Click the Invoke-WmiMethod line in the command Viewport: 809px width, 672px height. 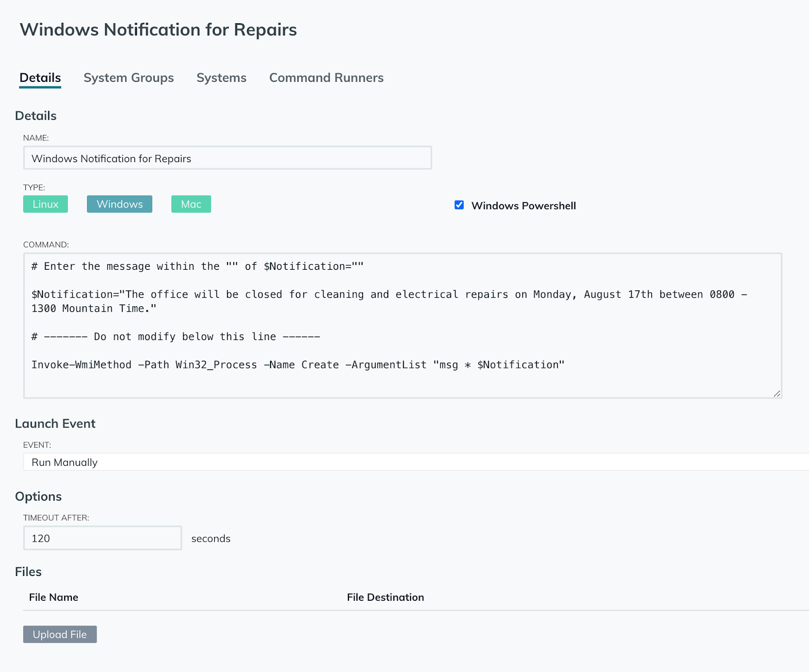(x=297, y=365)
